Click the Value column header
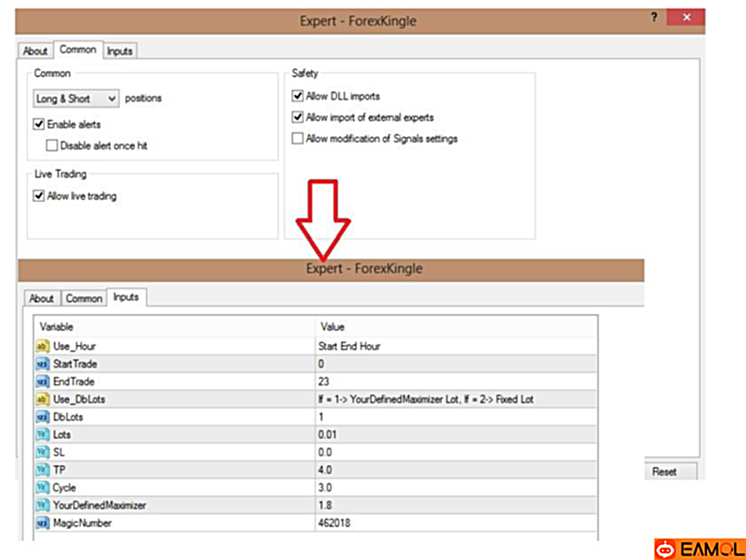The width and height of the screenshot is (746, 560). tap(456, 327)
